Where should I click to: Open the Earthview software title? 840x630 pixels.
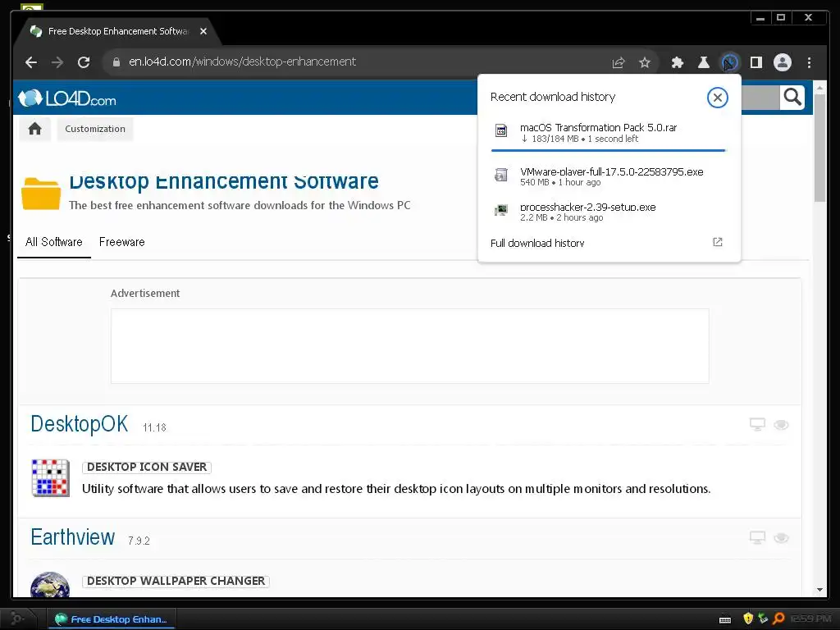coord(73,537)
